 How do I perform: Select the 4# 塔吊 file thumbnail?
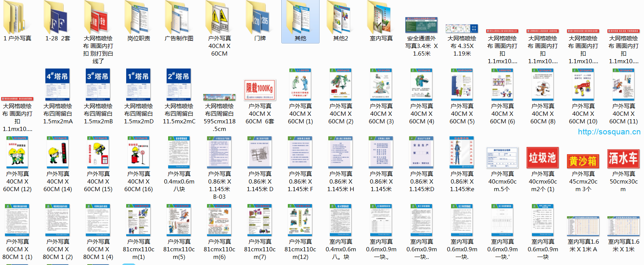coord(58,85)
